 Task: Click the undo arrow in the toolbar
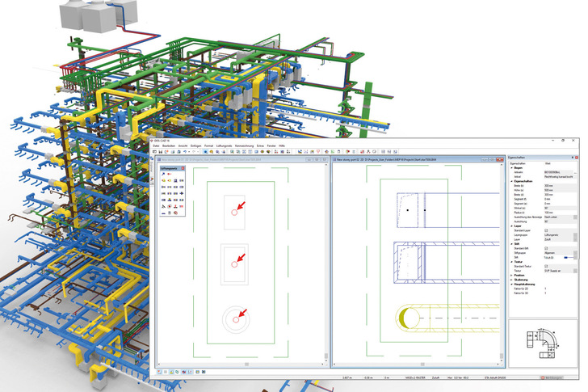pos(186,151)
